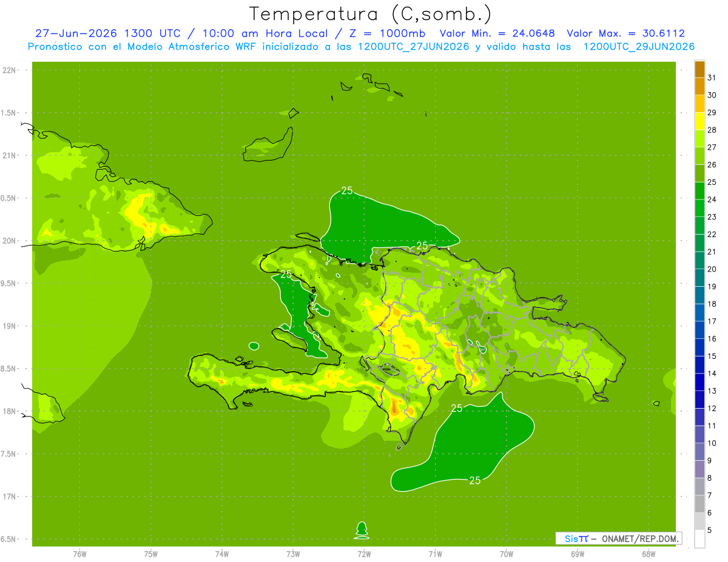
Task: Click the yellow color scale segment between 28 and 29
Action: (x=699, y=121)
